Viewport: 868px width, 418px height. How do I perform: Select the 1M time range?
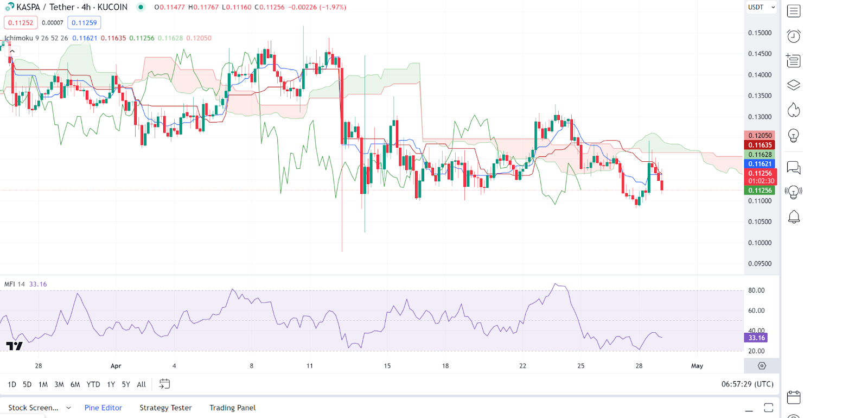click(x=43, y=384)
